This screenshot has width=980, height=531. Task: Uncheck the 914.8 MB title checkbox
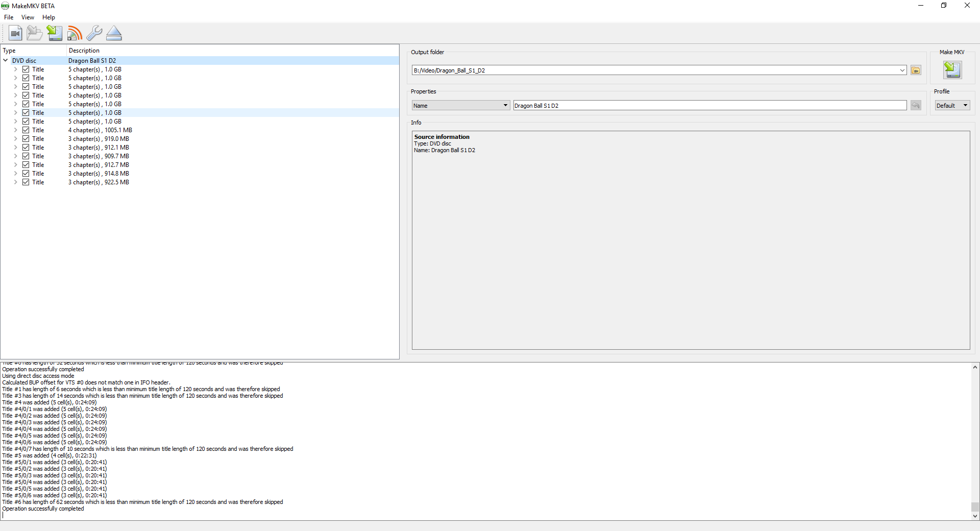[26, 173]
